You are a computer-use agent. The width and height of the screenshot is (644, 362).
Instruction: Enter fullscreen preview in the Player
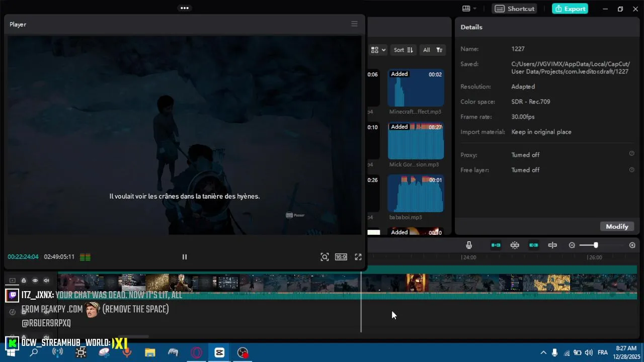358,257
